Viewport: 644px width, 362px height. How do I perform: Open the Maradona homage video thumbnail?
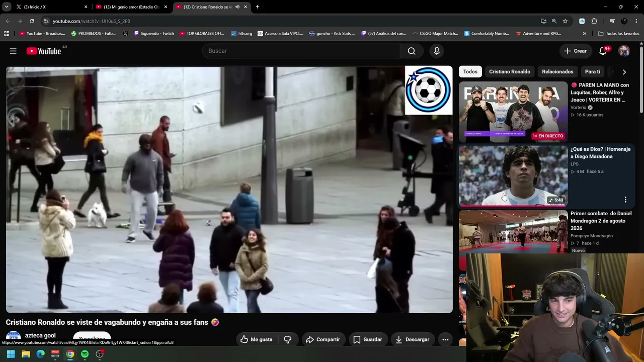513,176
